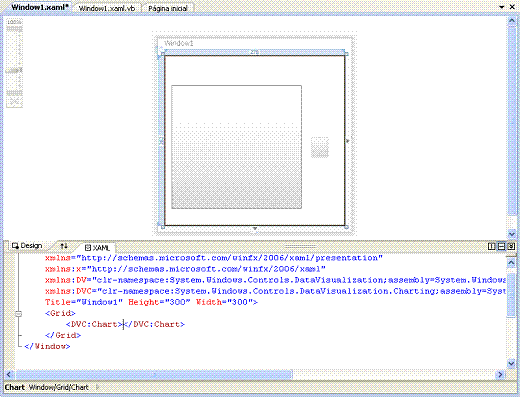Expand the breadcrumb arrow after Window/Grid/Chart
Screen dimensions: 520x397
tap(98, 387)
